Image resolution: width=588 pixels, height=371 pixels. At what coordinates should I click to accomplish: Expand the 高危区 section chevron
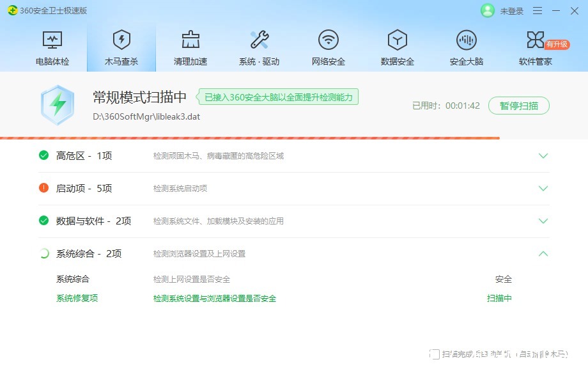click(543, 155)
